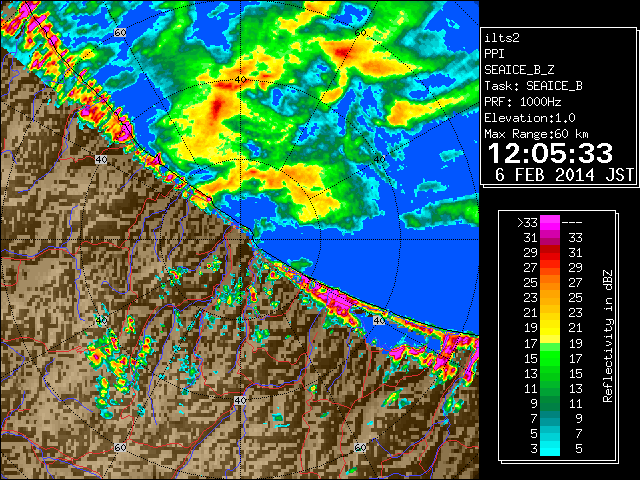Click the '60' range label in the lower-left land area
This screenshot has width=640, height=480.
point(120,447)
